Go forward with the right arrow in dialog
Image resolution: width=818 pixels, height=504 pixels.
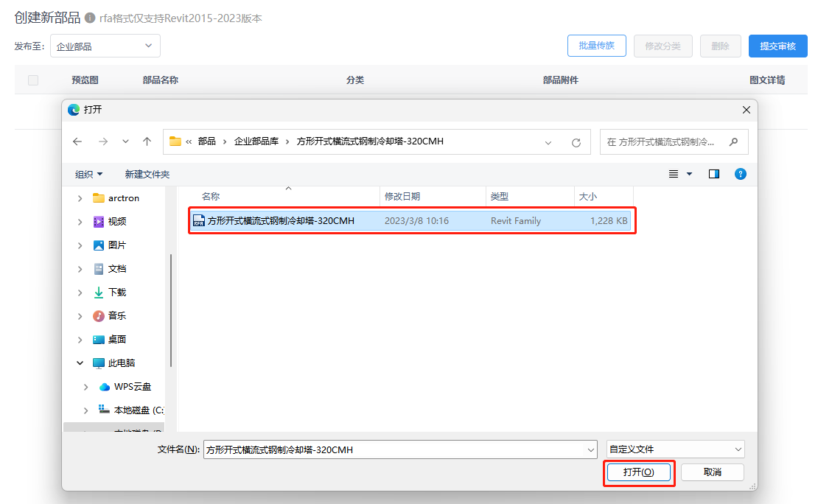(x=103, y=141)
